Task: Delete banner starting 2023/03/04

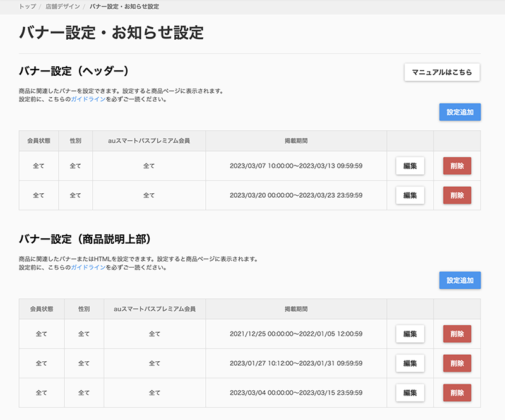Action: [x=457, y=393]
